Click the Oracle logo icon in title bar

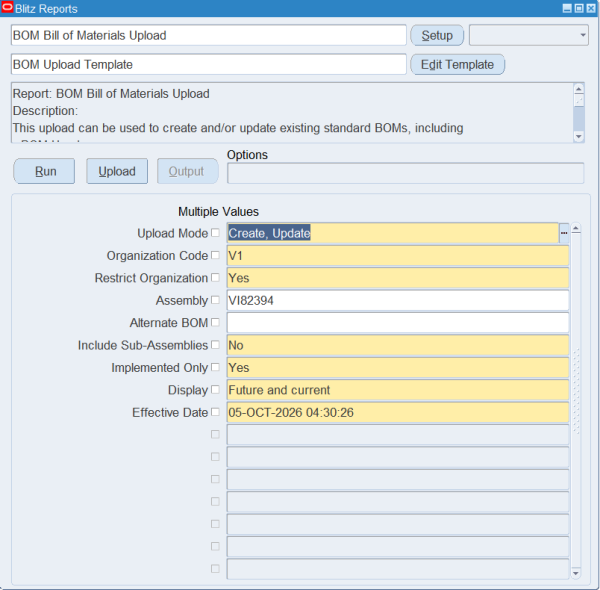pos(7,8)
